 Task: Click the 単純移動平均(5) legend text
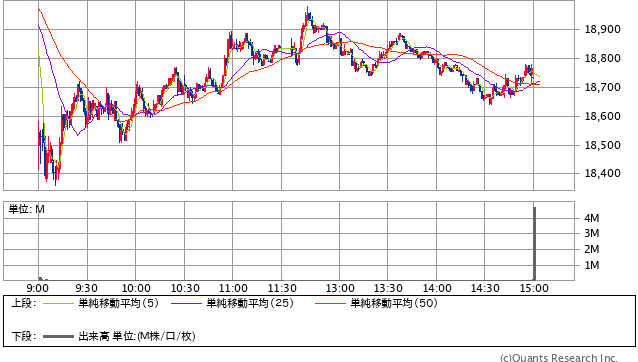(118, 303)
